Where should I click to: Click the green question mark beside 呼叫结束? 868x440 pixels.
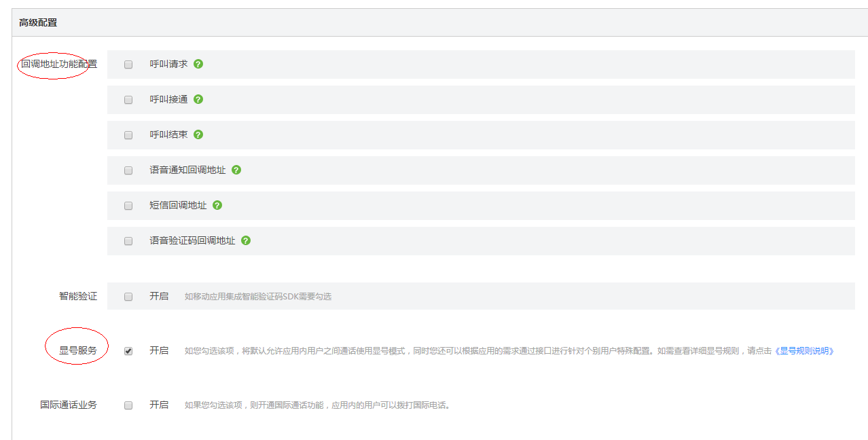[x=198, y=134]
